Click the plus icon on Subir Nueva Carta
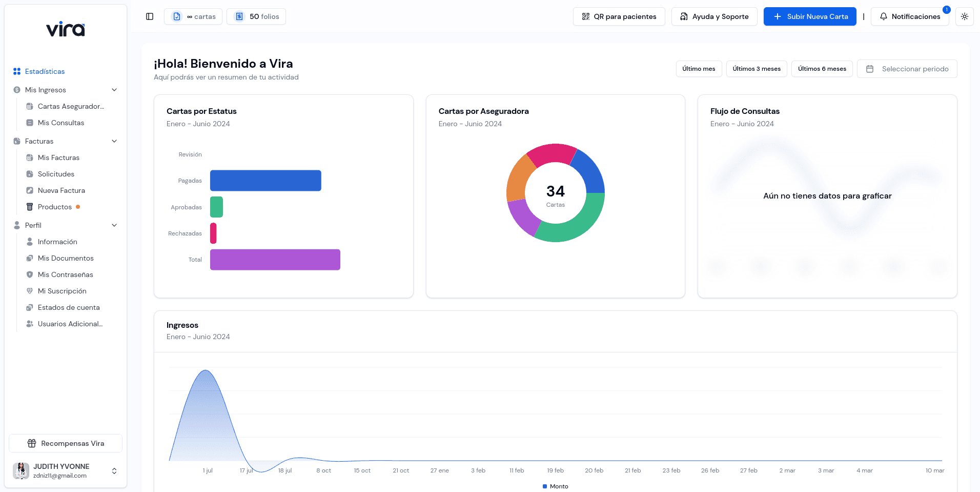The height and width of the screenshot is (492, 980). pyautogui.click(x=778, y=16)
